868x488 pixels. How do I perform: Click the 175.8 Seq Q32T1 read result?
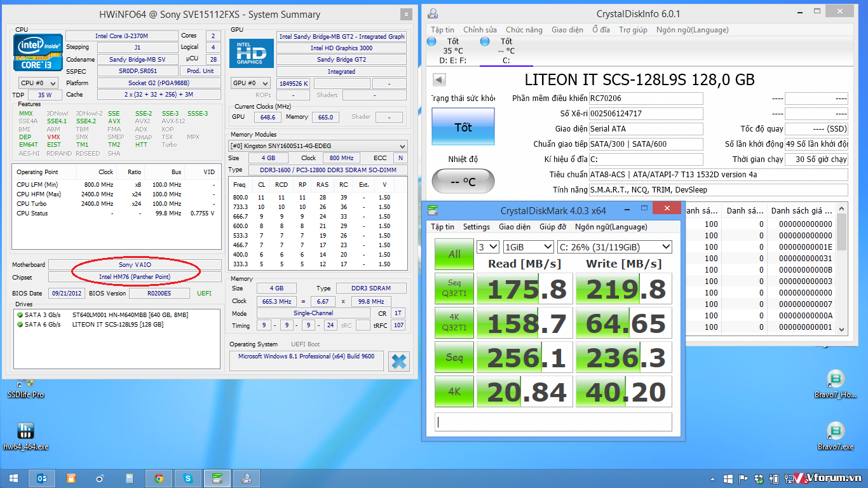point(525,289)
